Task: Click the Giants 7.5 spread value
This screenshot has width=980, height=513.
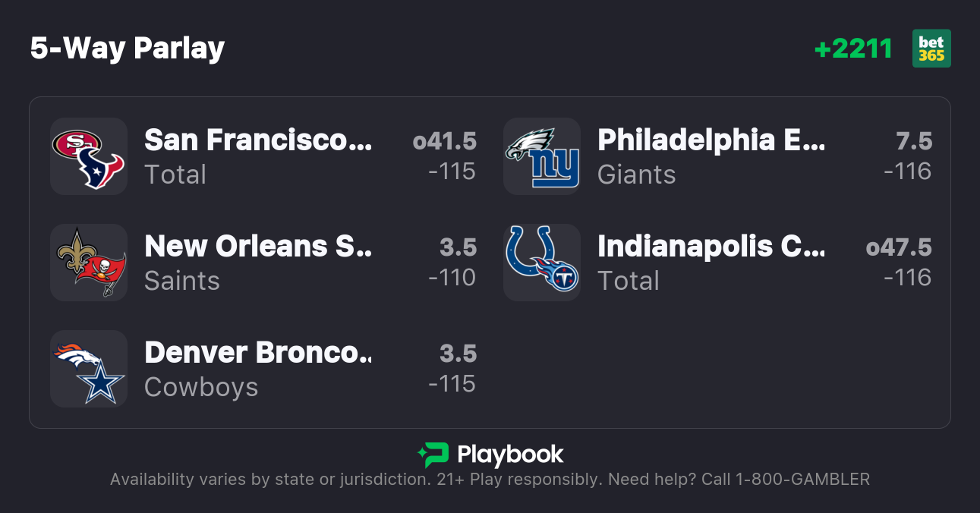Action: click(x=913, y=141)
